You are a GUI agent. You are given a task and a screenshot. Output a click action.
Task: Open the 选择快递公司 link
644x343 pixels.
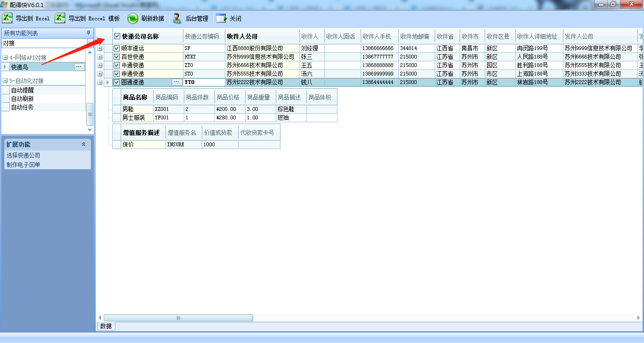click(23, 155)
